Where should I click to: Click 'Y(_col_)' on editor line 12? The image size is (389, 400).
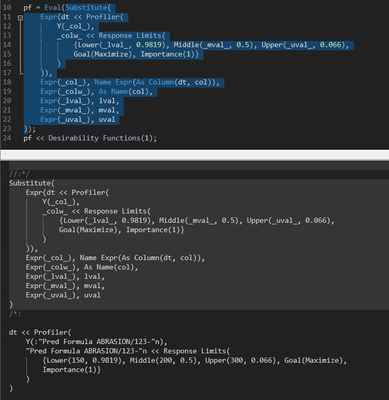(x=74, y=26)
